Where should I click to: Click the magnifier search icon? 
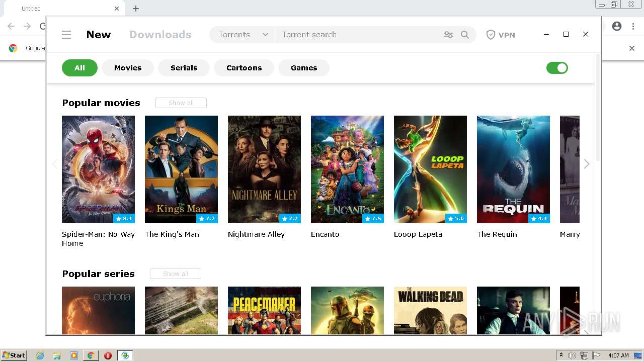[465, 35]
